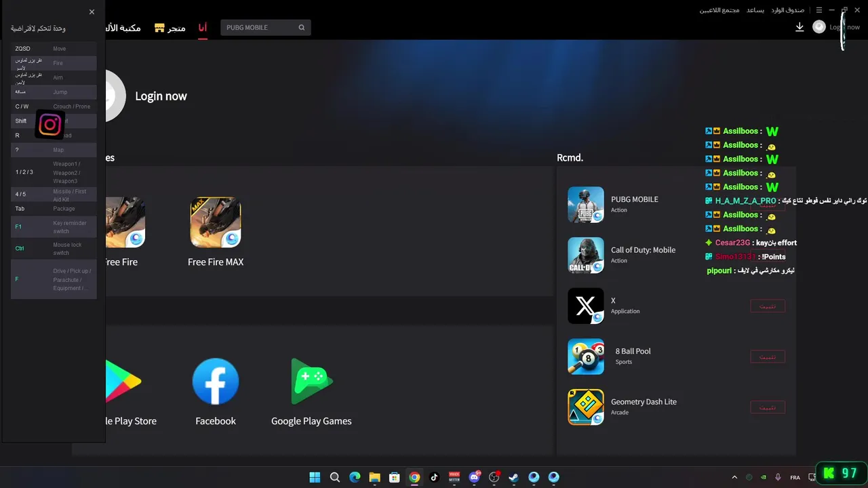Screen dimensions: 868x488
Task: Open the Facebook app
Action: (x=216, y=382)
